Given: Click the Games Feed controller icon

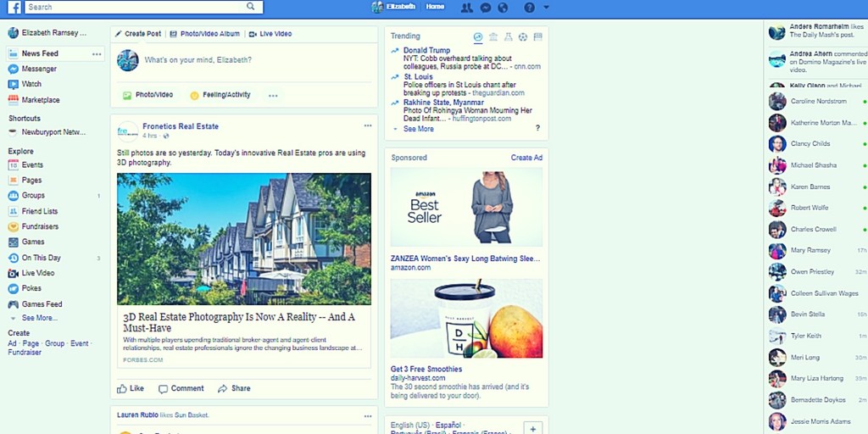Looking at the screenshot, I should tap(14, 304).
